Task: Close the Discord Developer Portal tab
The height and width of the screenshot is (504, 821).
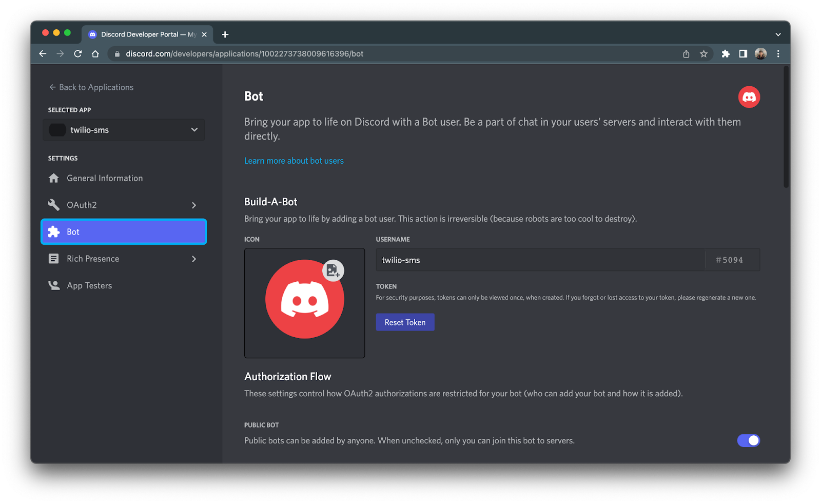Action: pos(204,34)
